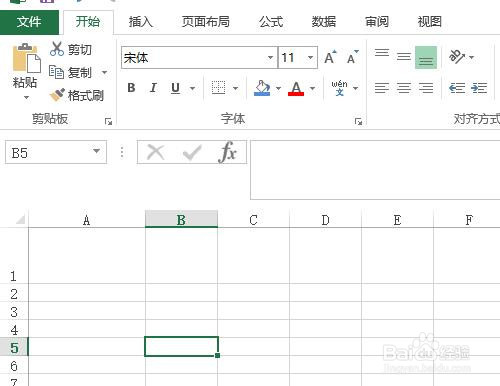Copy selection with the 复制 button
The image size is (500, 386).
71,72
